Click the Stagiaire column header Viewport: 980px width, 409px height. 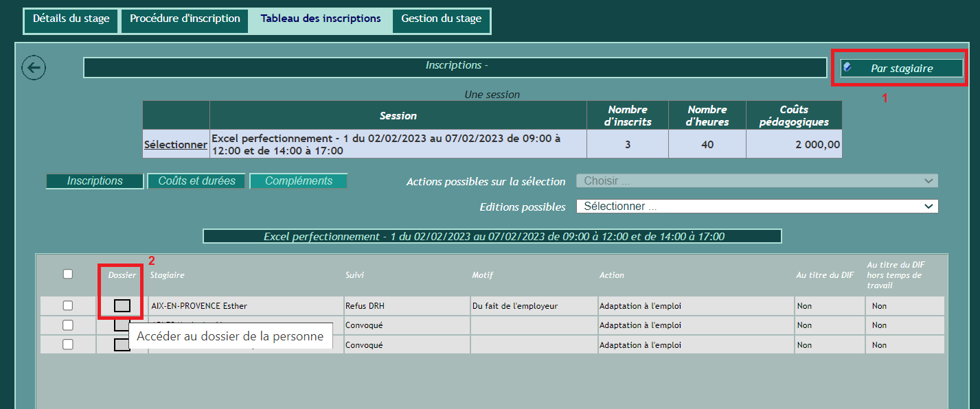coord(168,275)
